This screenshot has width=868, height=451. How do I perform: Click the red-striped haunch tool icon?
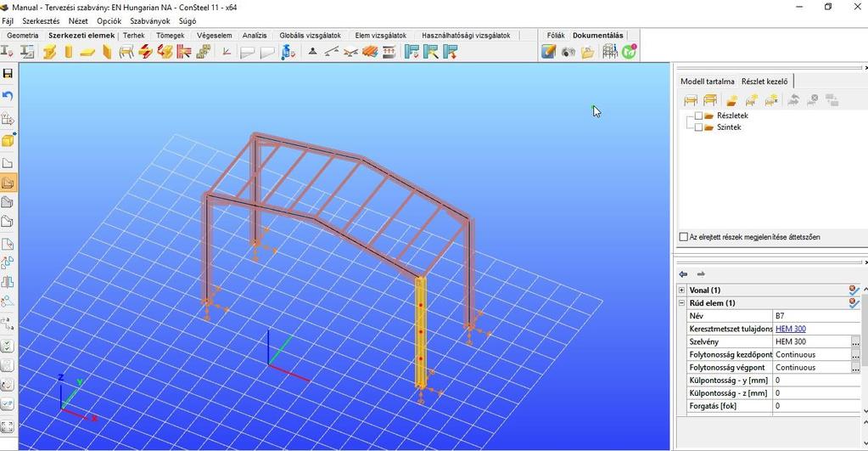184,52
